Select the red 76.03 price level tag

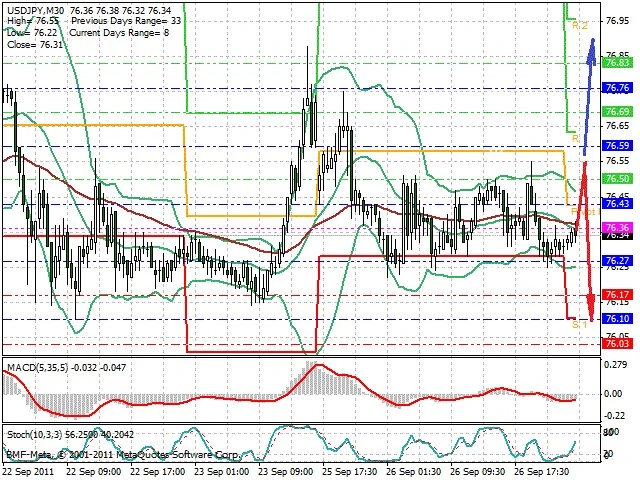click(x=616, y=343)
